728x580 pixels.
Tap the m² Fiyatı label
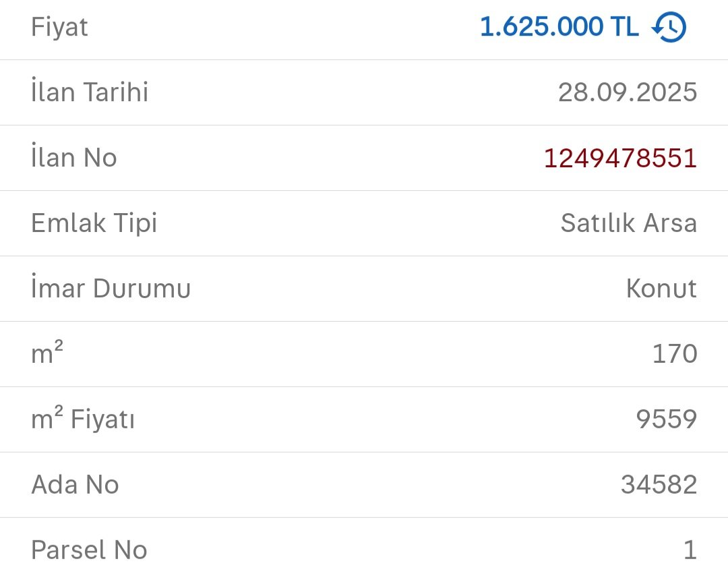click(x=83, y=419)
